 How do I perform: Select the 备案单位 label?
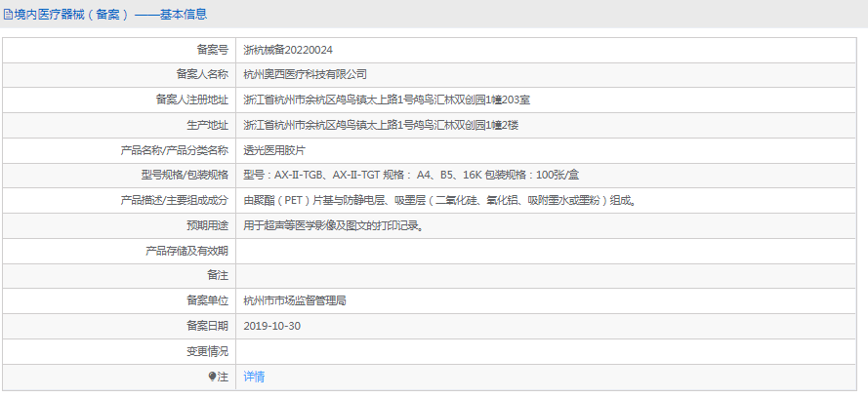point(208,300)
